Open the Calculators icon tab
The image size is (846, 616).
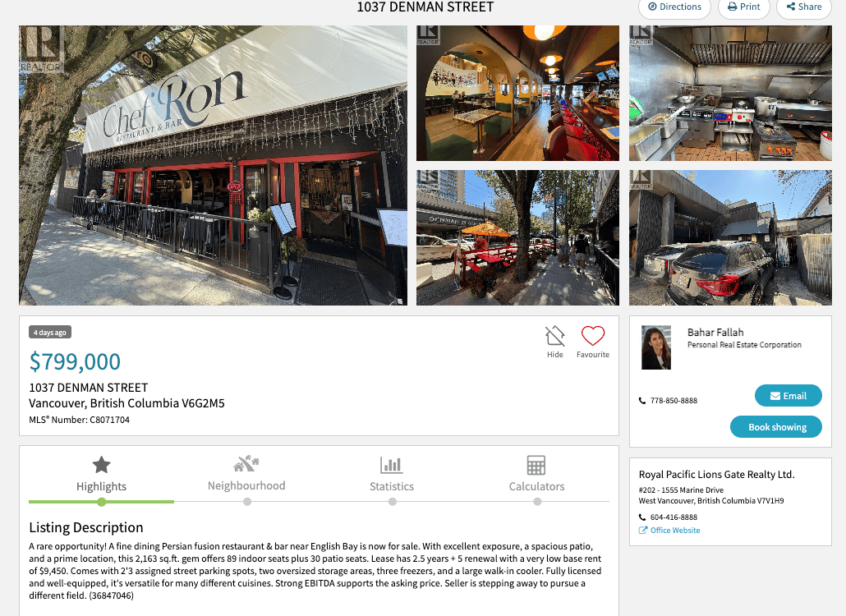(536, 465)
